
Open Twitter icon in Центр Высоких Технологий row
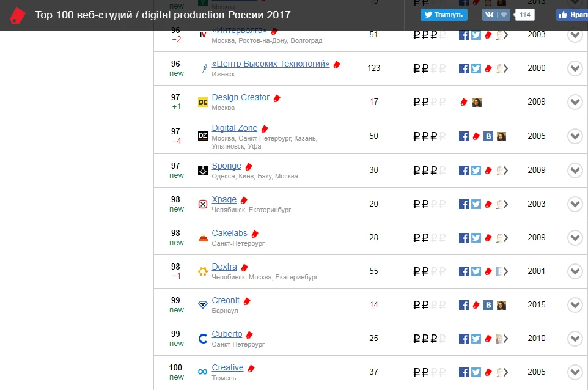tap(476, 68)
